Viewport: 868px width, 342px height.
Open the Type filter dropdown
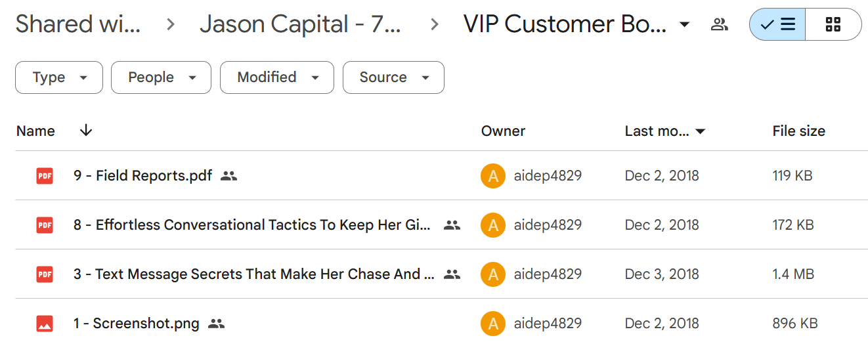click(x=59, y=77)
